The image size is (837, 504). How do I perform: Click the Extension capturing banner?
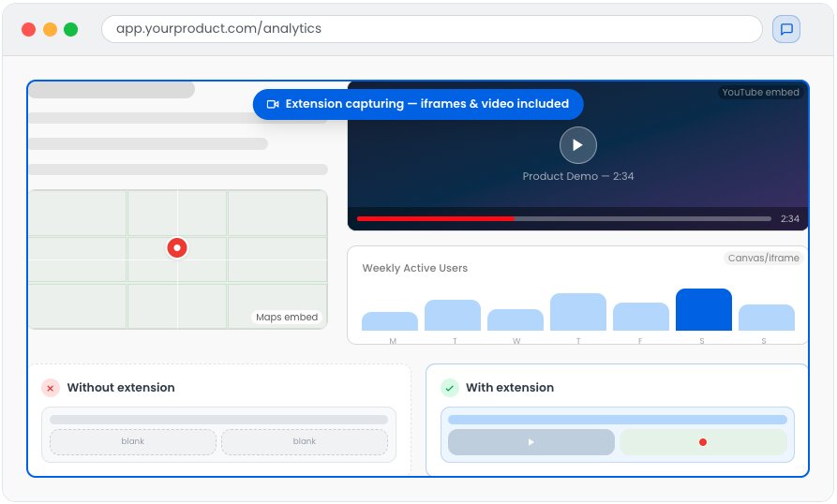(x=418, y=104)
